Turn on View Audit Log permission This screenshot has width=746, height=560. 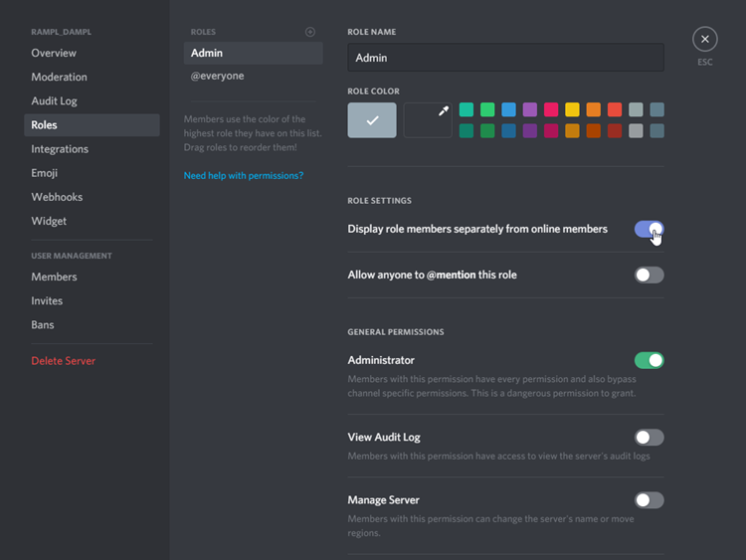click(x=649, y=438)
